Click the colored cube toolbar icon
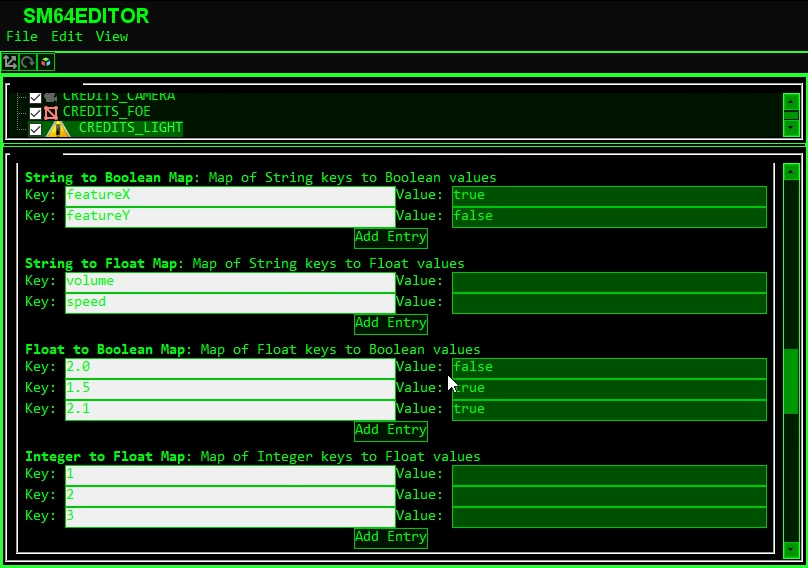808x568 pixels. 46,62
